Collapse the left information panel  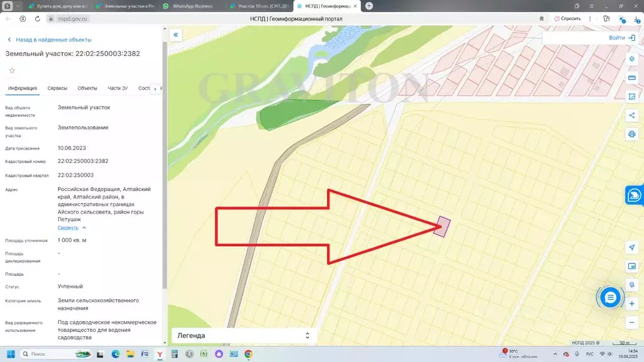[x=175, y=35]
